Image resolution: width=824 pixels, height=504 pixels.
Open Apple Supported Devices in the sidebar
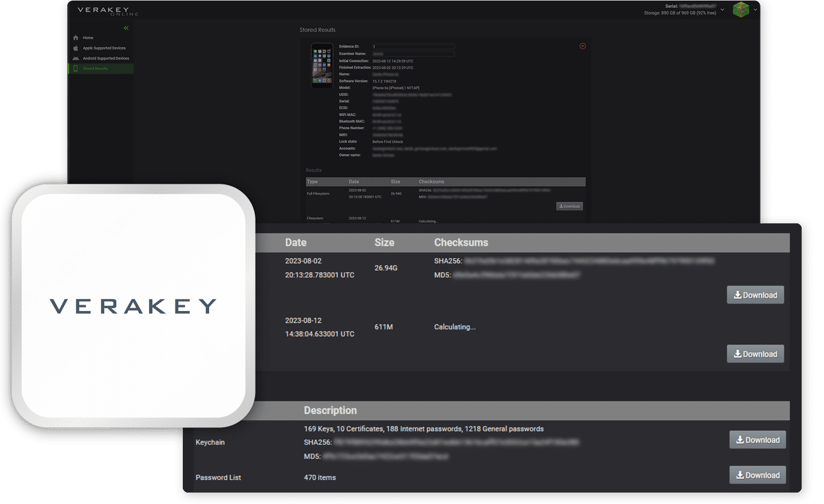click(x=104, y=48)
